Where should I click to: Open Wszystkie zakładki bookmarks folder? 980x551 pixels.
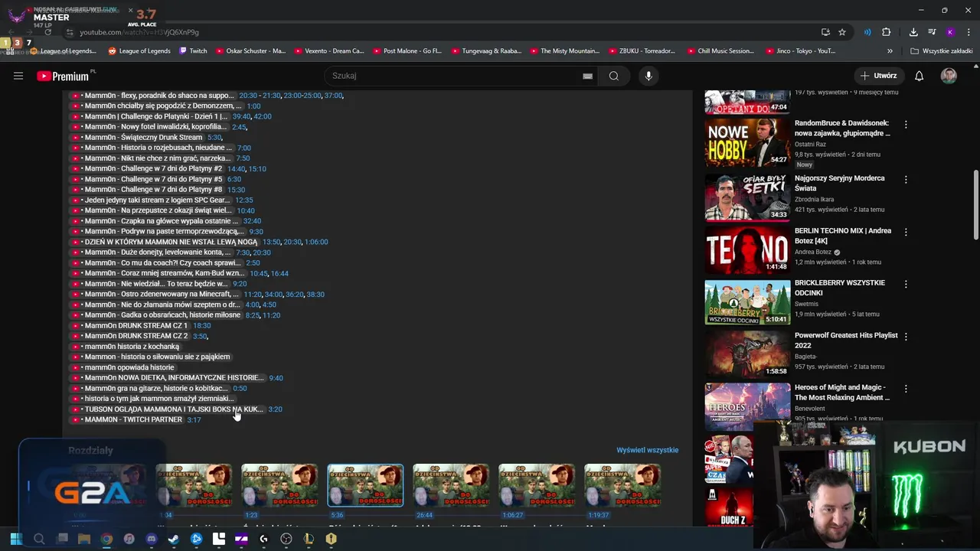coord(942,51)
